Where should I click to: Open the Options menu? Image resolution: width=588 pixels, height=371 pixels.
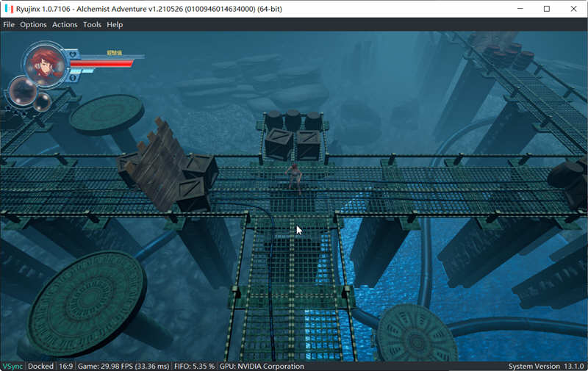point(33,25)
